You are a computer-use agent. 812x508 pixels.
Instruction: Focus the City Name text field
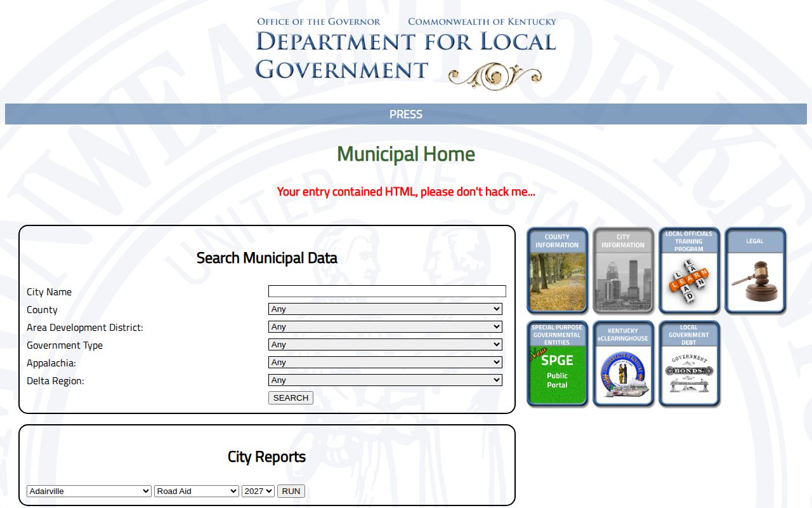coord(387,291)
